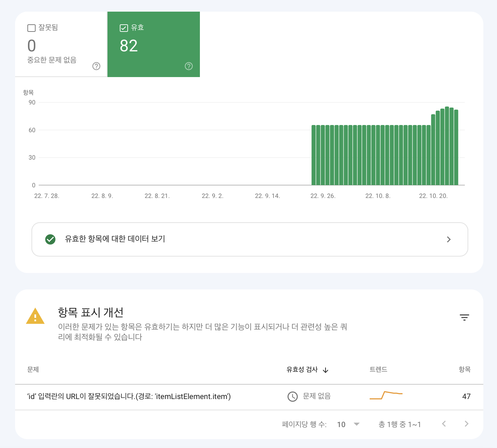
Task: Click the 'id' URL issue row
Action: tap(129, 397)
